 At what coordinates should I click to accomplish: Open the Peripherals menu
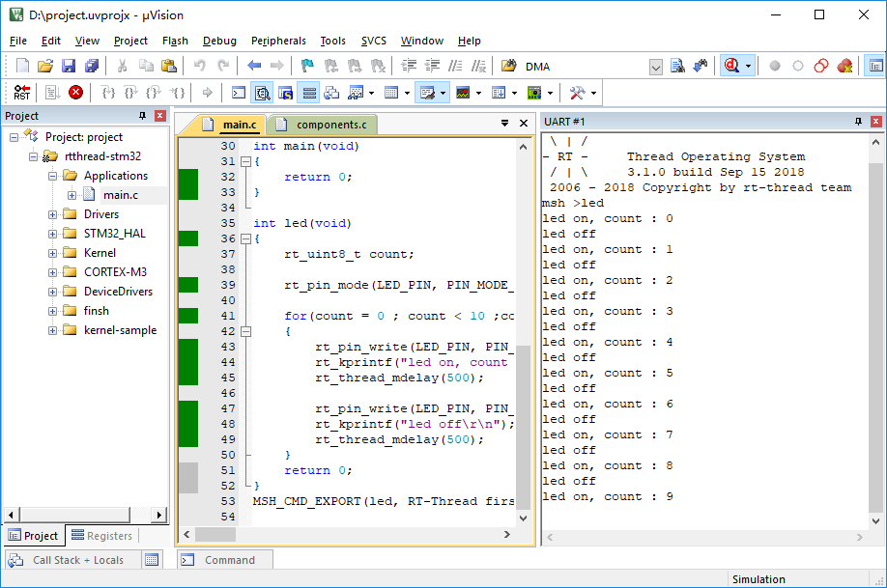(278, 41)
